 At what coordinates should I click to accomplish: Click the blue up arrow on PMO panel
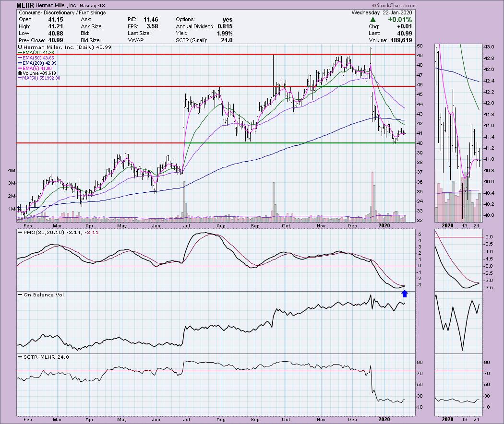[x=405, y=294]
